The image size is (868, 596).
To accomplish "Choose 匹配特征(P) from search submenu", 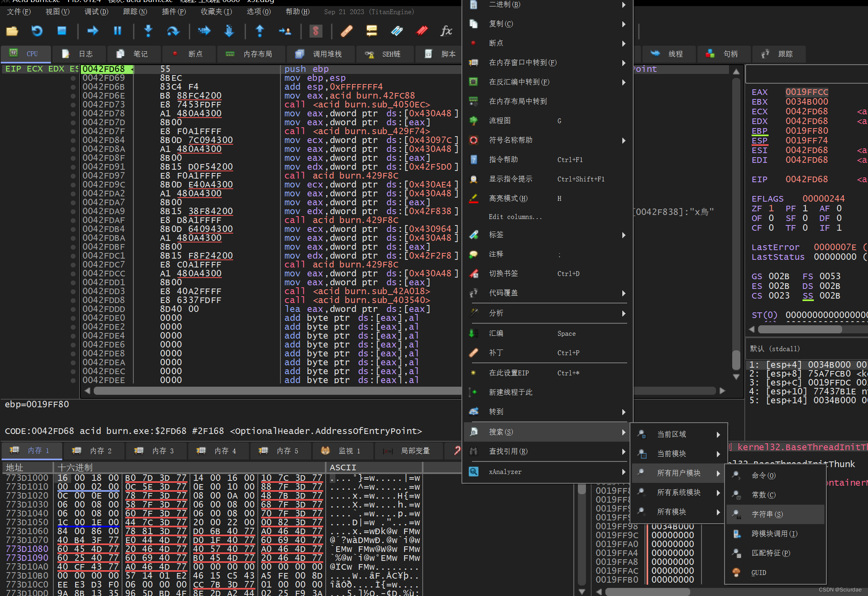I will tap(775, 553).
